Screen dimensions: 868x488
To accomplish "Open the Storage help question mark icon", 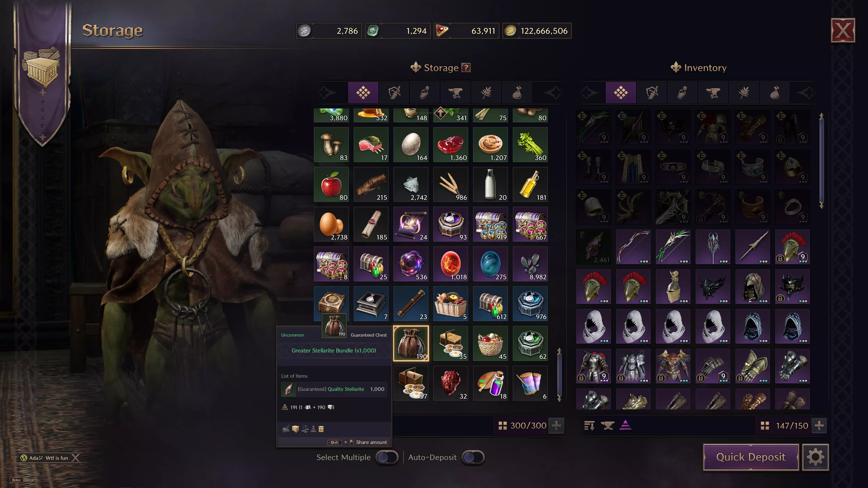I will [466, 68].
